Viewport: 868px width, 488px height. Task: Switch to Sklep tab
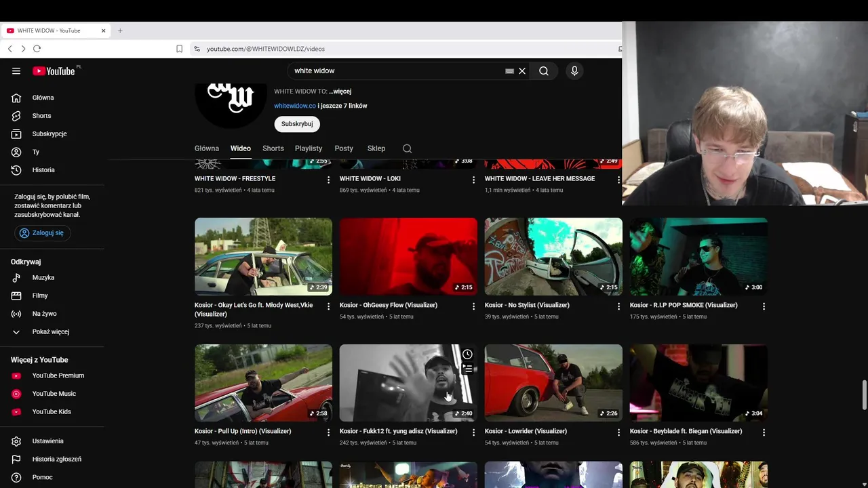(376, 148)
